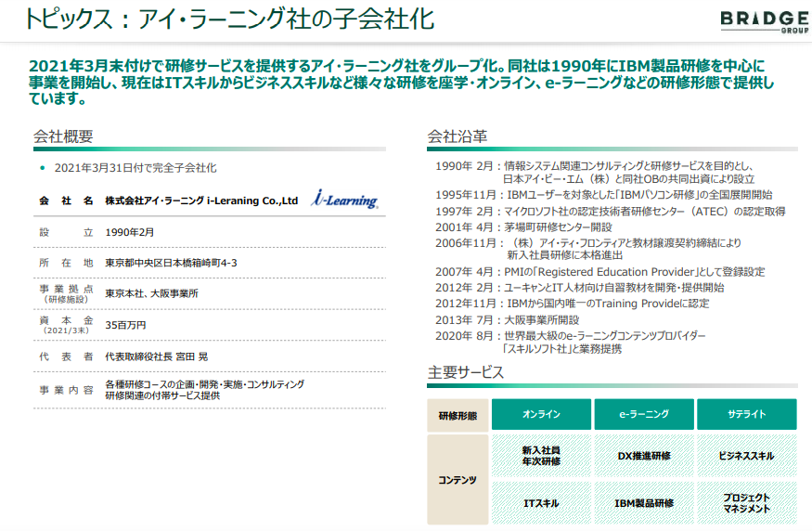
Task: Click the establishment value 1990年2月
Action: [x=130, y=232]
